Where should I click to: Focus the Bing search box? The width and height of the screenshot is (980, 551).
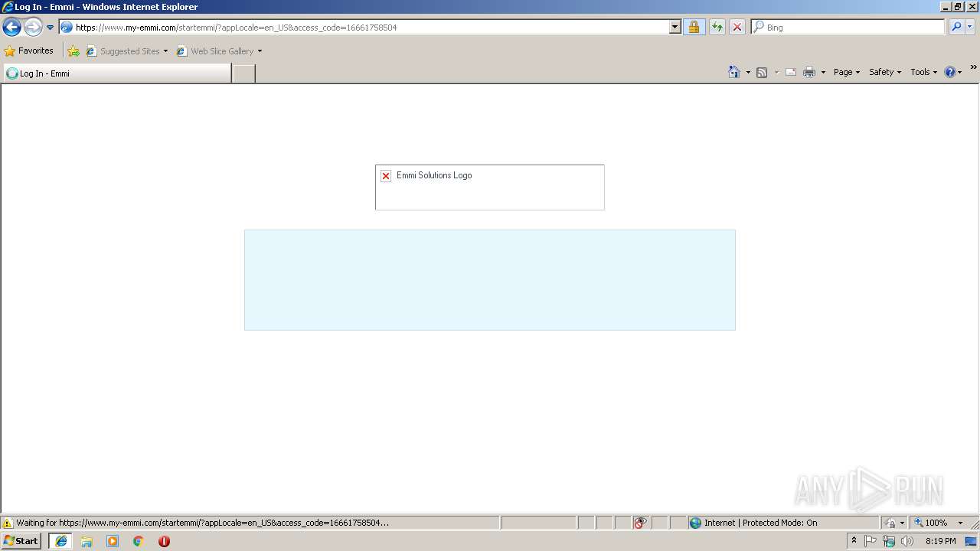tap(848, 28)
